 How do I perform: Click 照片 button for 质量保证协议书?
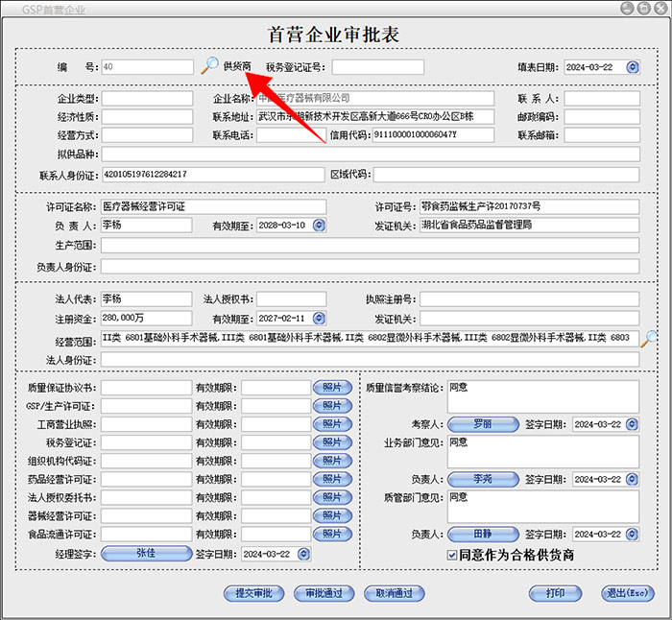click(332, 388)
